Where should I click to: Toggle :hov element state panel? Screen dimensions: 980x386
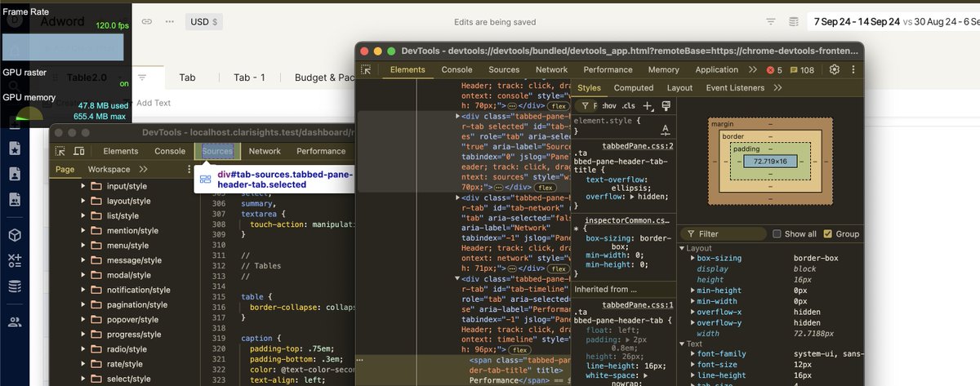point(609,106)
